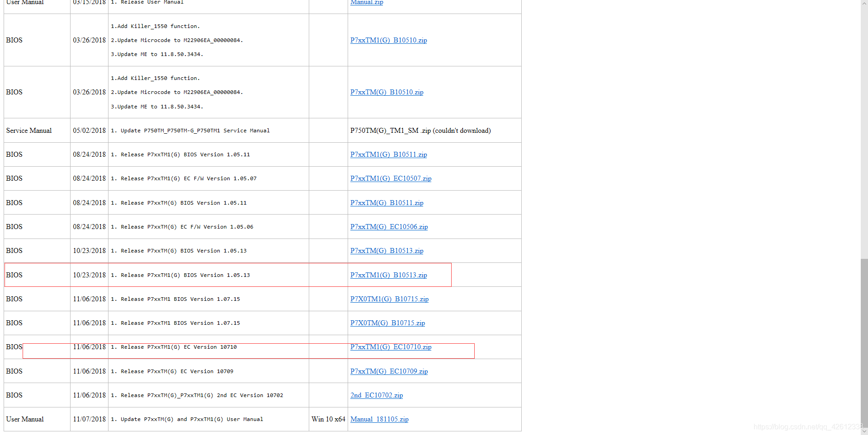The image size is (868, 435).
Task: Select "Release P7xxTM1(G) BIOS Version 1.05.11" text
Action: 185,154
